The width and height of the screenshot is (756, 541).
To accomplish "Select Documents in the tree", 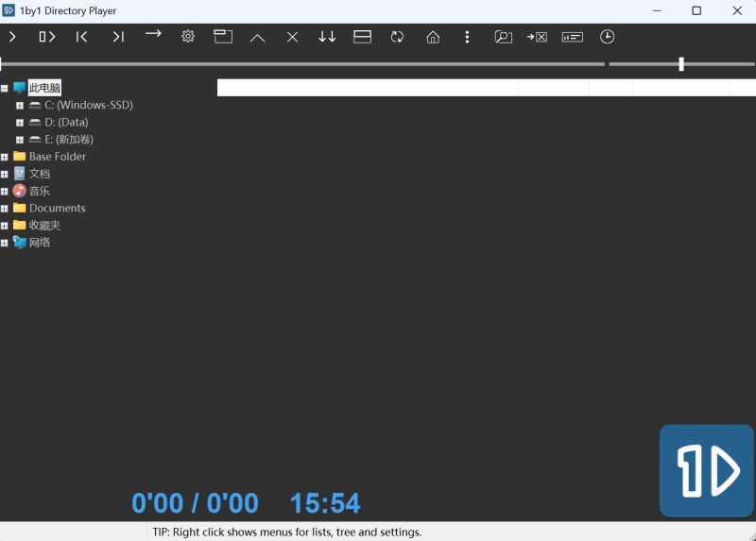I will pyautogui.click(x=58, y=208).
